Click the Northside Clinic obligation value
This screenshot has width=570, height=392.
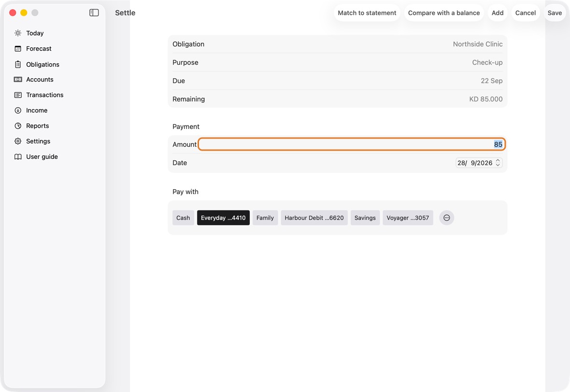pyautogui.click(x=478, y=44)
